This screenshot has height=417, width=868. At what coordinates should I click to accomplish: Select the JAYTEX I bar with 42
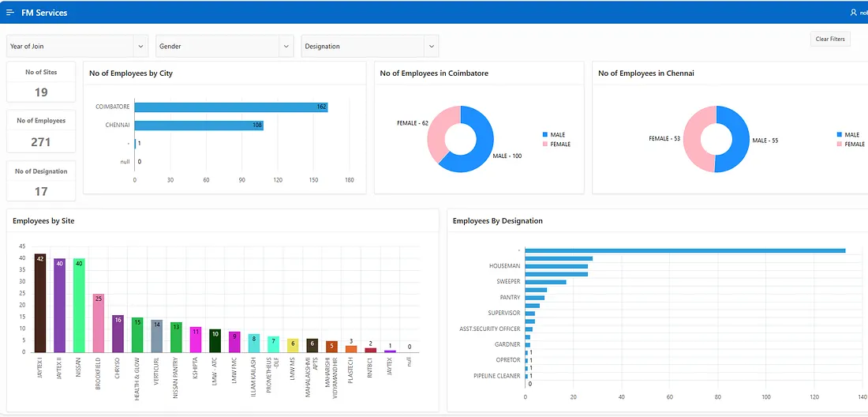click(x=39, y=302)
